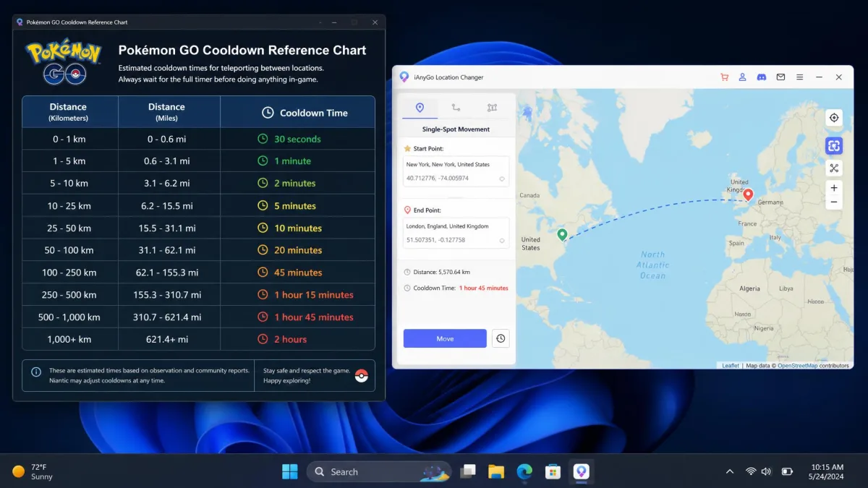Screen dimensions: 868x488
Task: Open the weather widget showing 72°F Sunny
Action: (33, 471)
